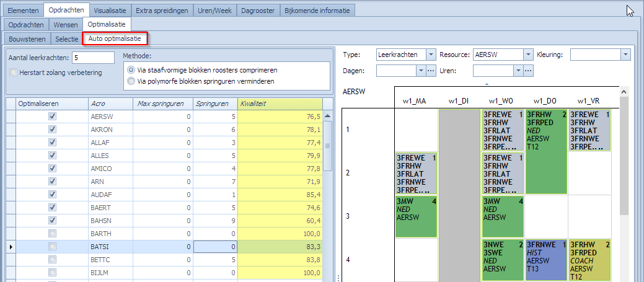Select 3FRNWE HIST T13 block
644x282 pixels.
tap(545, 260)
